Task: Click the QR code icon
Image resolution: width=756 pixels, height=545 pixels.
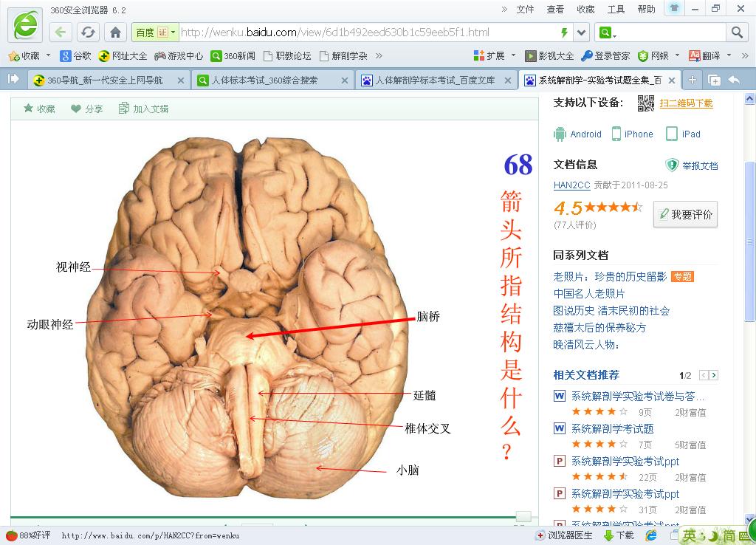Action: pyautogui.click(x=645, y=103)
